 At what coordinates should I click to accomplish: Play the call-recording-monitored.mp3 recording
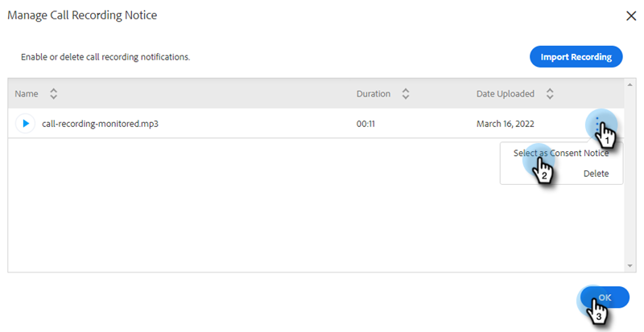tap(25, 124)
